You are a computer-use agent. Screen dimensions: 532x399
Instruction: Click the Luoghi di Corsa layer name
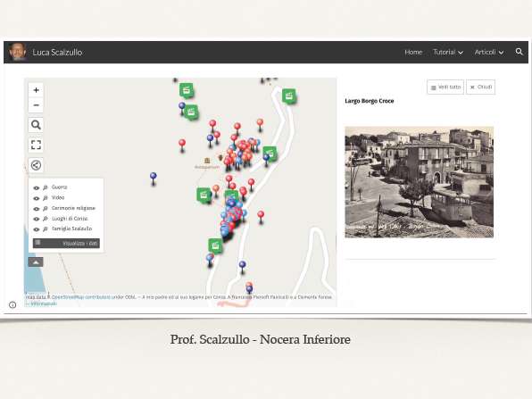[x=70, y=219]
